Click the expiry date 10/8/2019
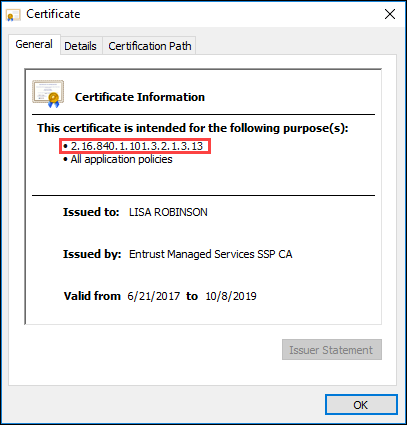Screen dimensions: 407x425 [231, 296]
